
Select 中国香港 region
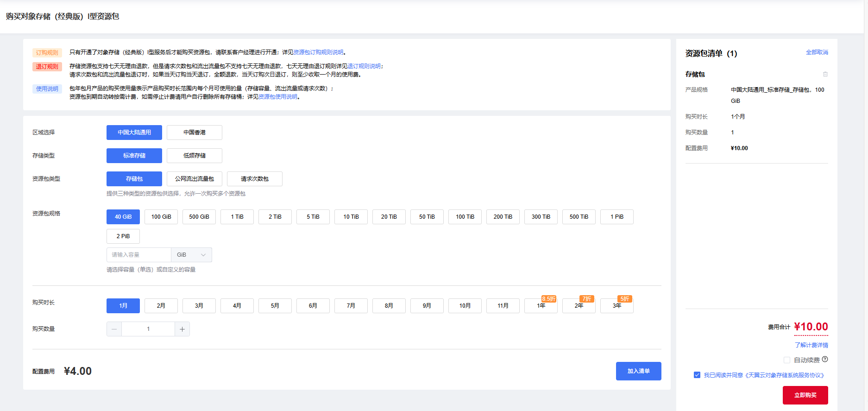pos(194,133)
